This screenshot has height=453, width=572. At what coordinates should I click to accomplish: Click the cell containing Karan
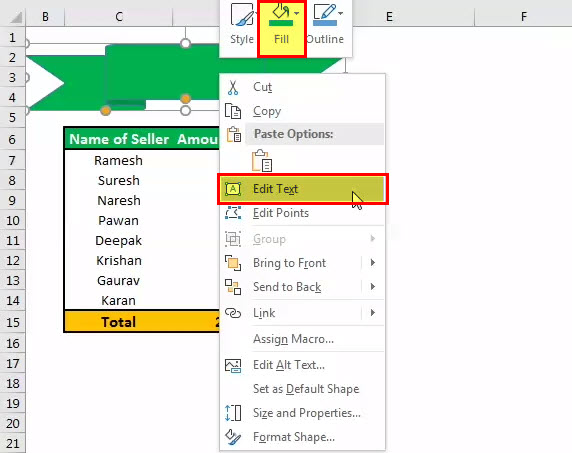click(118, 301)
